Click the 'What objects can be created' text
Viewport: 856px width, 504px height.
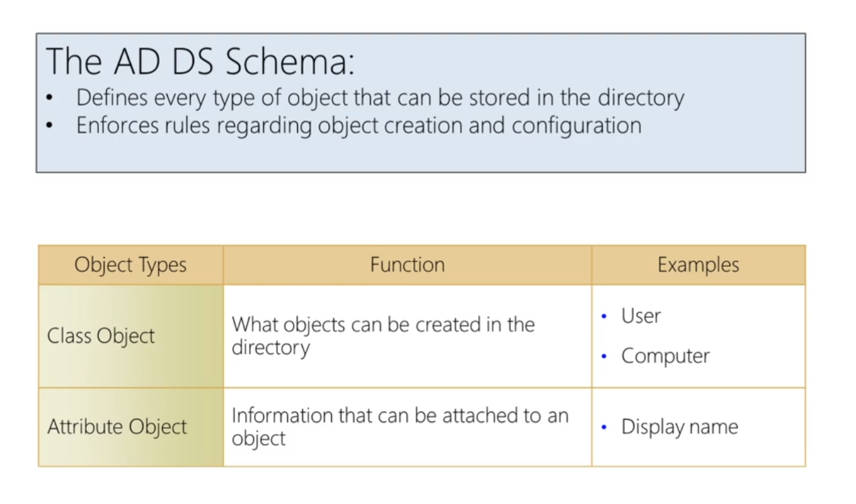[383, 324]
